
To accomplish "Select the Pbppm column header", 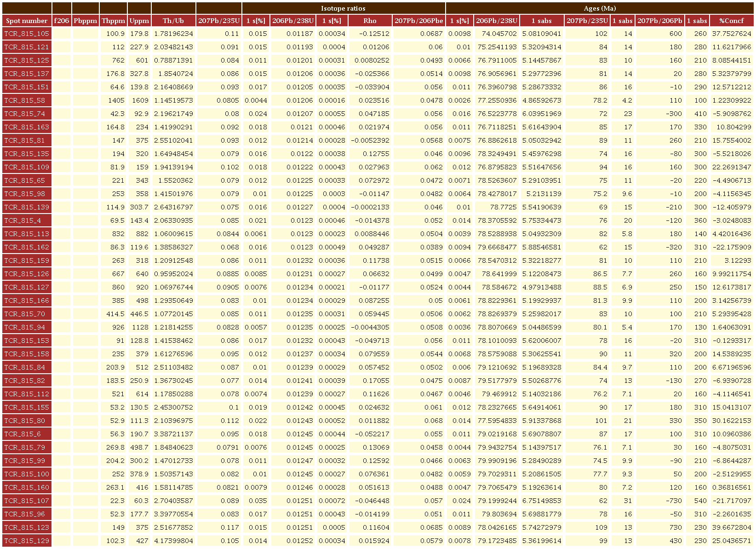I will [86, 21].
